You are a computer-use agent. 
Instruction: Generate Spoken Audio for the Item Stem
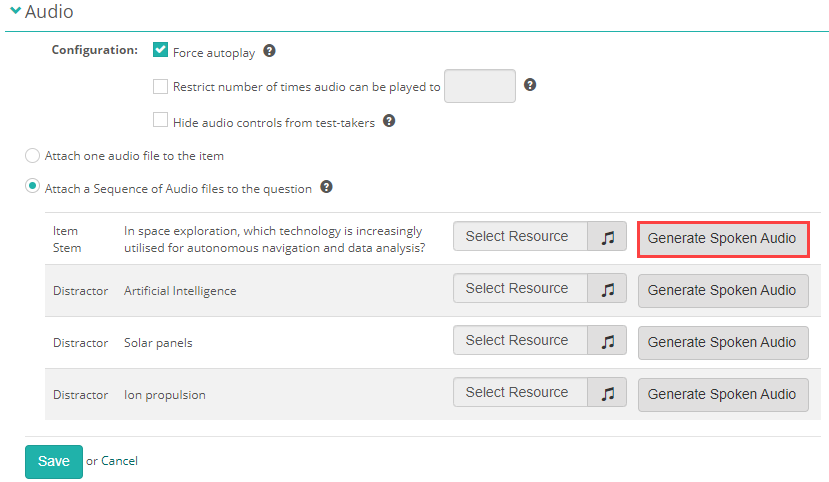pyautogui.click(x=722, y=239)
